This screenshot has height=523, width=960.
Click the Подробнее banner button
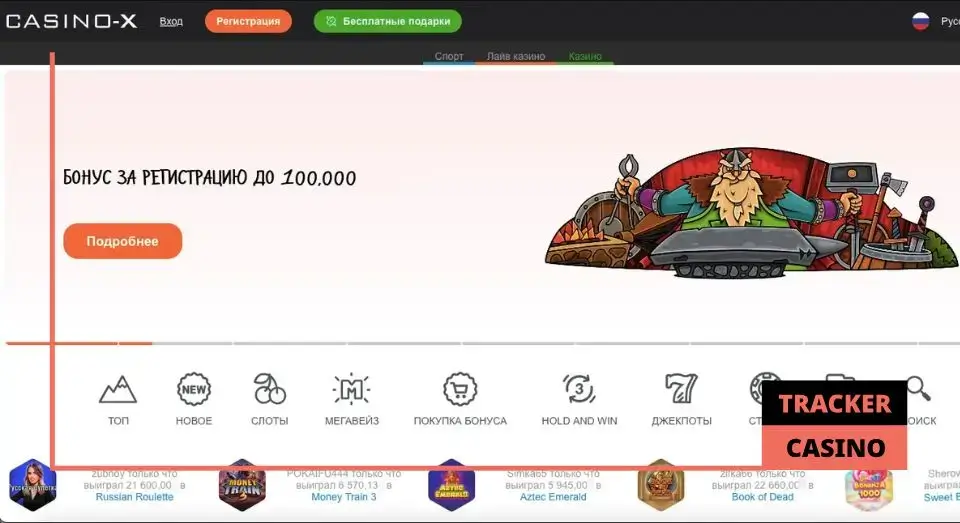point(122,241)
